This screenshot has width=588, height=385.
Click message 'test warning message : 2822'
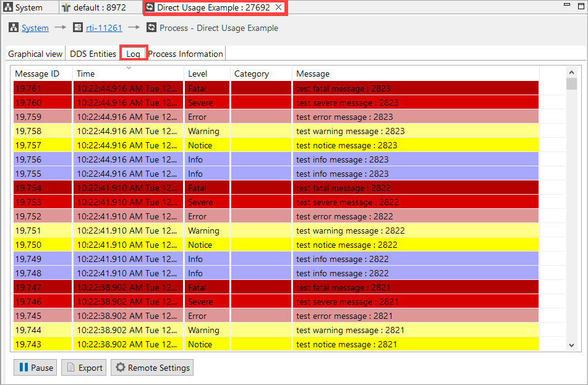point(351,231)
